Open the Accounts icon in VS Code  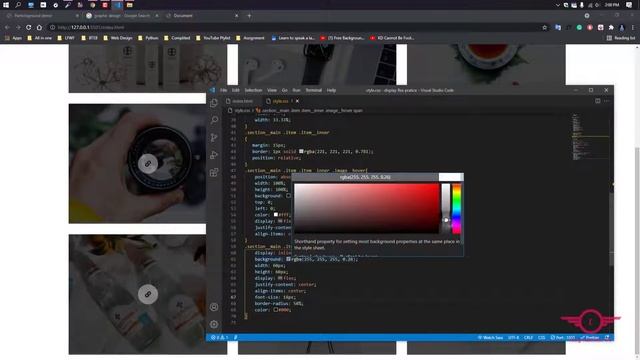214,307
